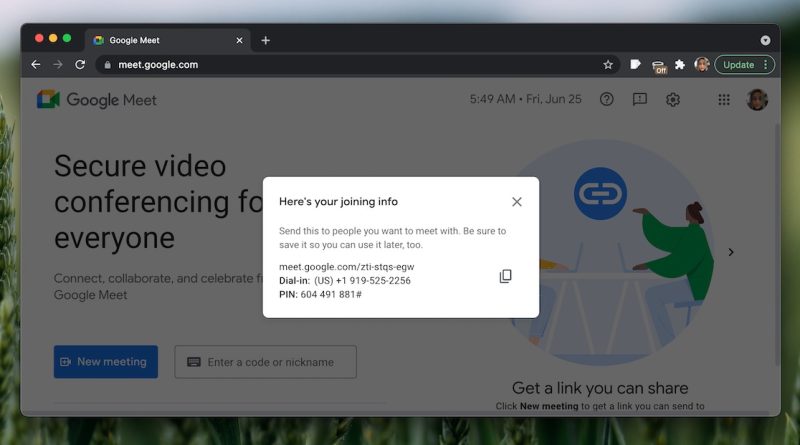View site info via padlock icon

(x=107, y=65)
